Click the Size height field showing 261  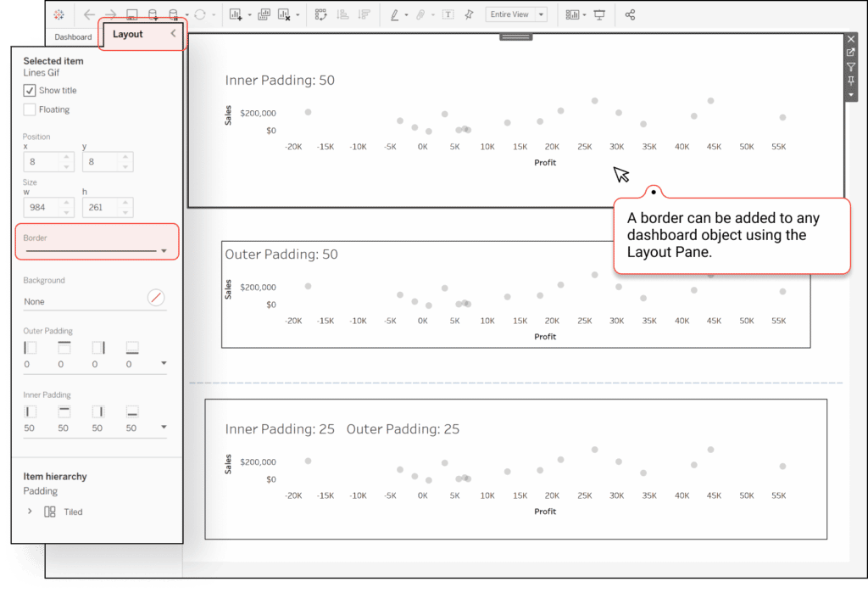[100, 207]
